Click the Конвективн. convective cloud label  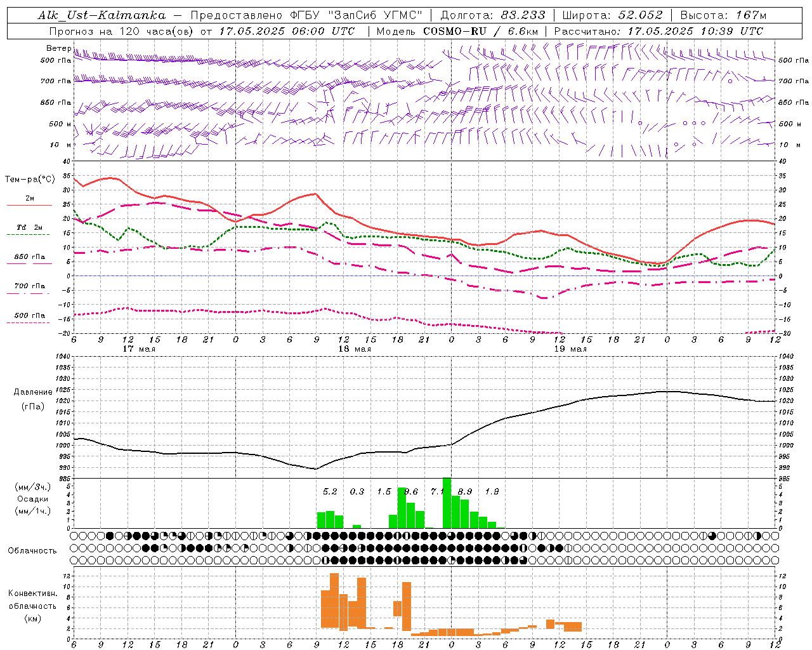(x=32, y=594)
